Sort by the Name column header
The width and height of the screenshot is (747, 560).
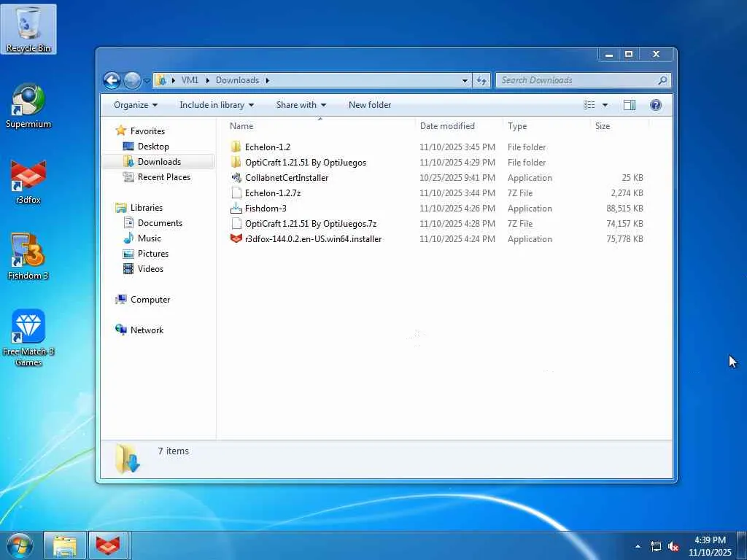point(320,126)
